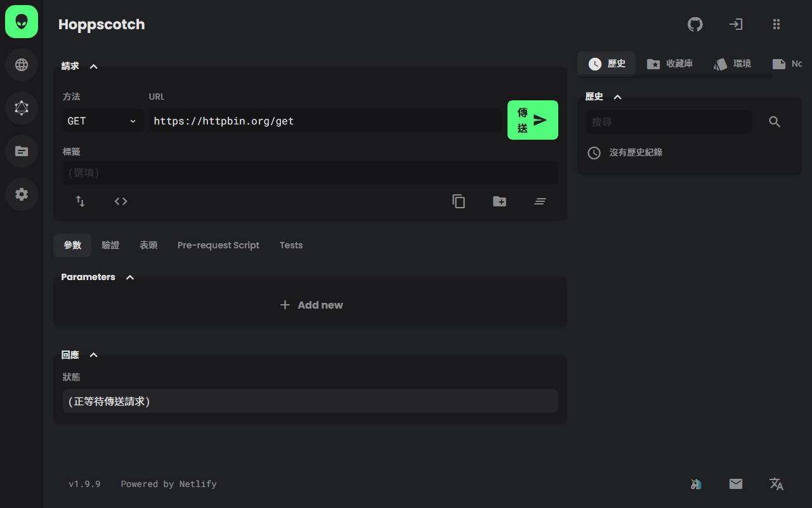Click Add new parameter button
The image size is (812, 508).
pyautogui.click(x=311, y=305)
